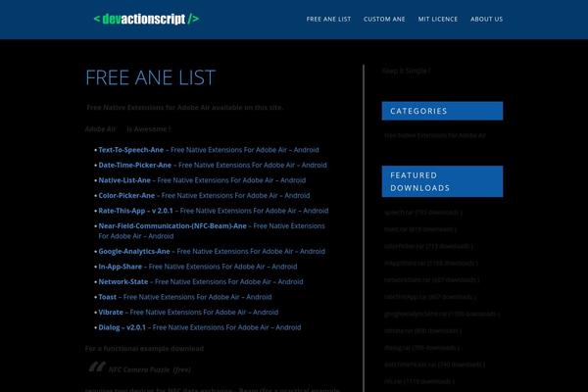Image resolution: width=588 pixels, height=392 pixels.
Task: Click 'For a functional example download' text
Action: pos(144,349)
